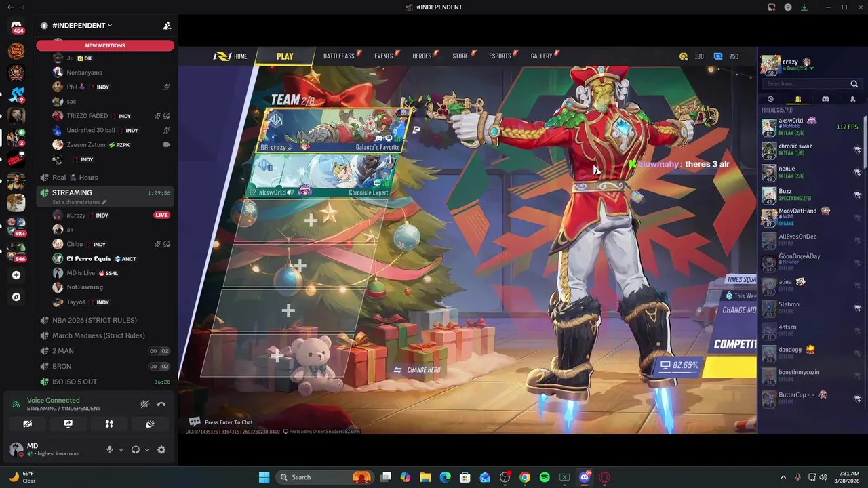Open Spotify from the Windows taskbar
This screenshot has height=488, width=868.
(x=545, y=477)
